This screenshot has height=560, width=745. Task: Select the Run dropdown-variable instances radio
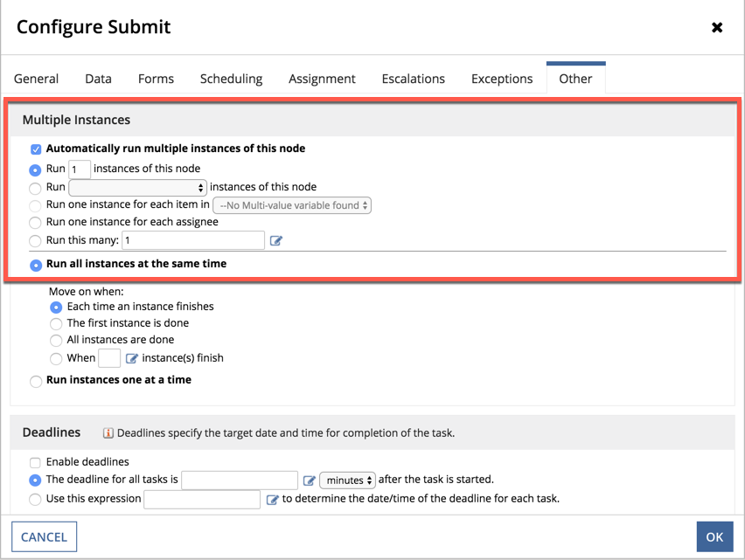[x=35, y=189]
